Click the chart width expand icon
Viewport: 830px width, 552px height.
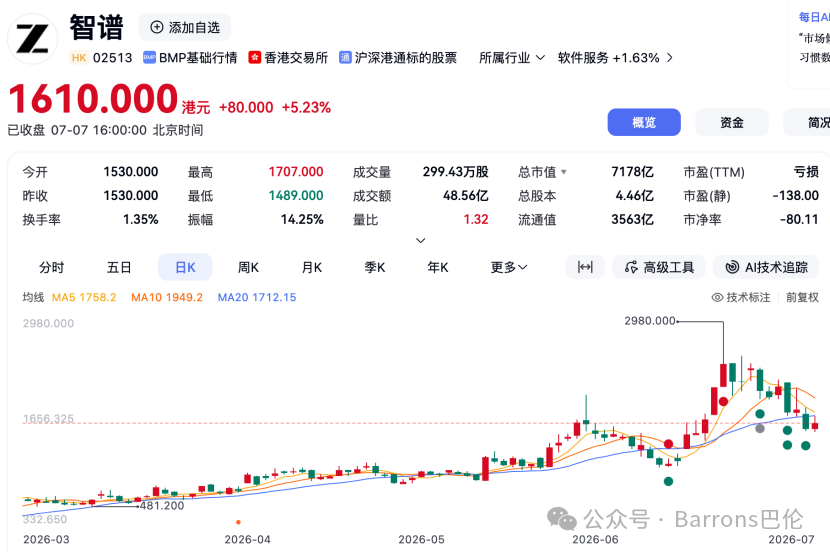click(x=585, y=267)
